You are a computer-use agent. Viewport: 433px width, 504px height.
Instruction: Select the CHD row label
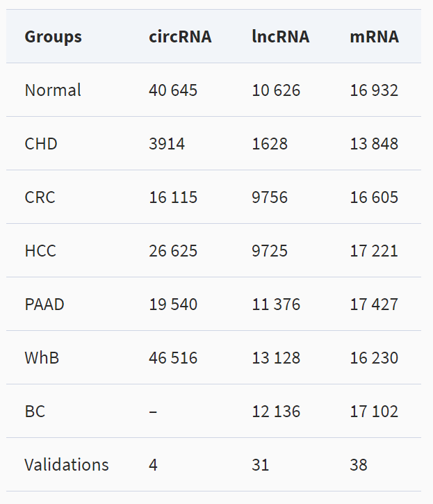[x=41, y=144]
